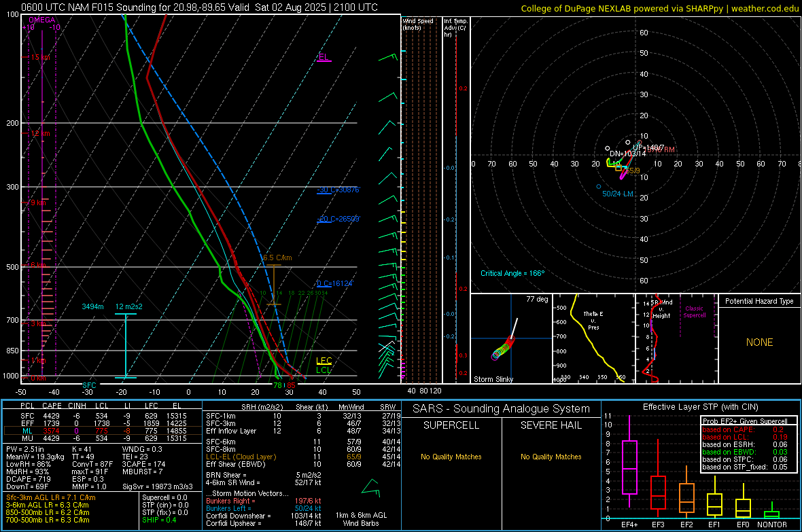Click the green SHIP = 0.4 value
Viewport: 802px width, 532px height.
click(x=160, y=520)
